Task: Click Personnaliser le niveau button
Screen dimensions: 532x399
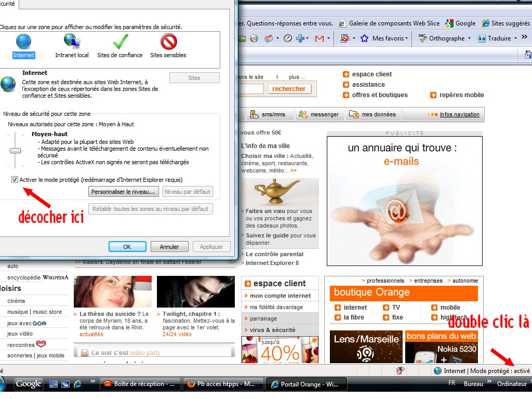Action: 123,192
